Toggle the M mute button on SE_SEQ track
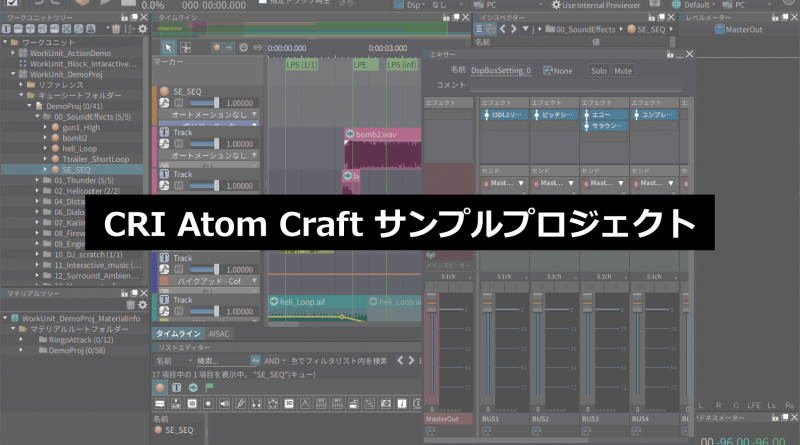 tap(179, 103)
